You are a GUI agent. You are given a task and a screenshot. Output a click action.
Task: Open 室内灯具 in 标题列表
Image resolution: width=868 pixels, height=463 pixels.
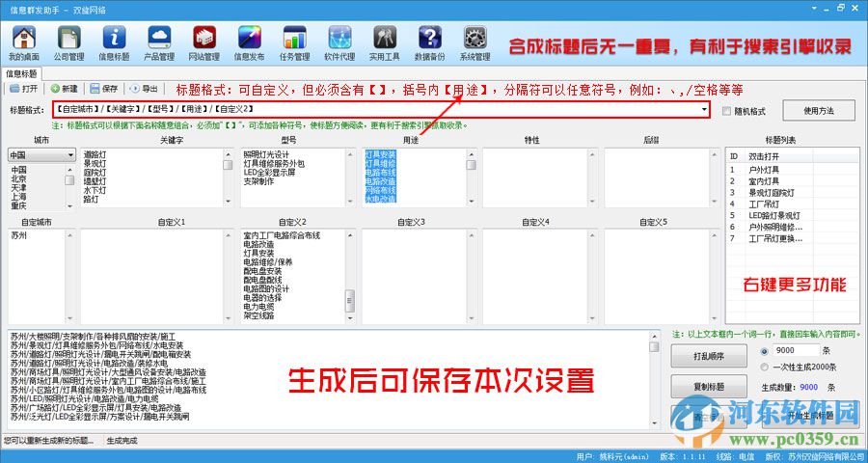coord(764,181)
